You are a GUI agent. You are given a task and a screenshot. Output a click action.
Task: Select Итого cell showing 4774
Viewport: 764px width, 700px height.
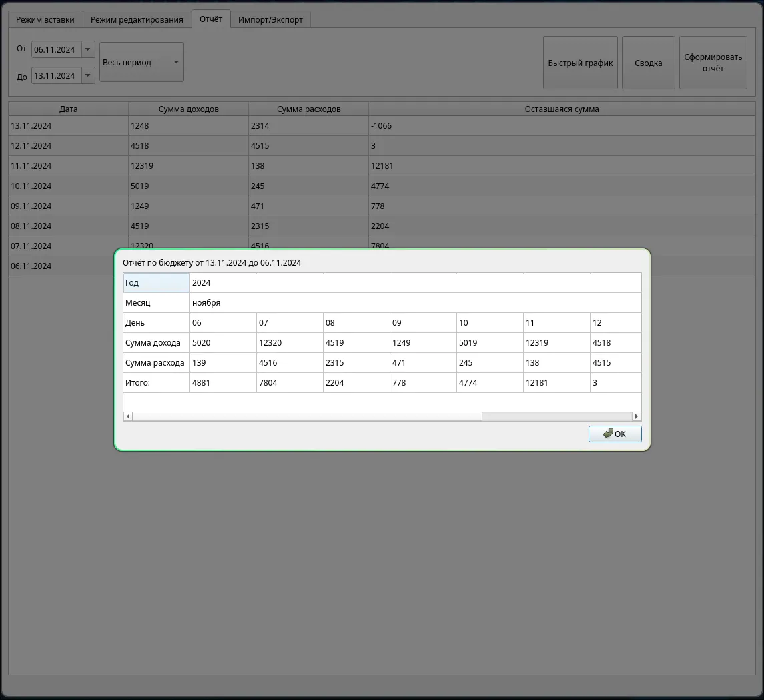(x=489, y=383)
